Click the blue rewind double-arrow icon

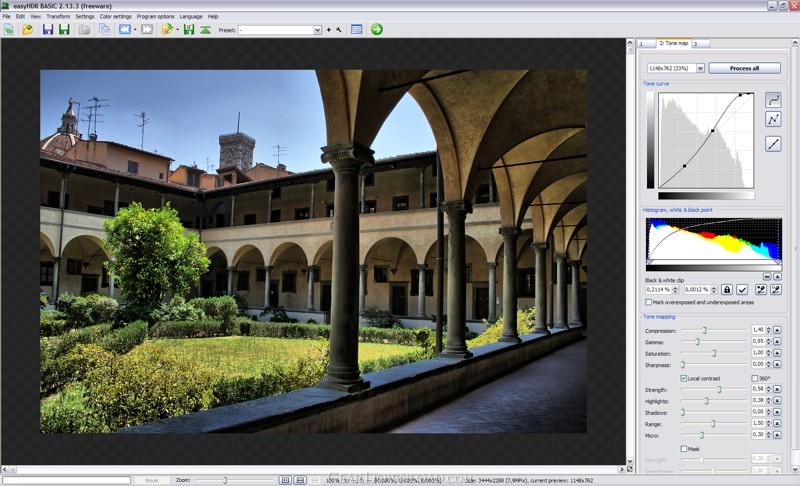[x=125, y=30]
